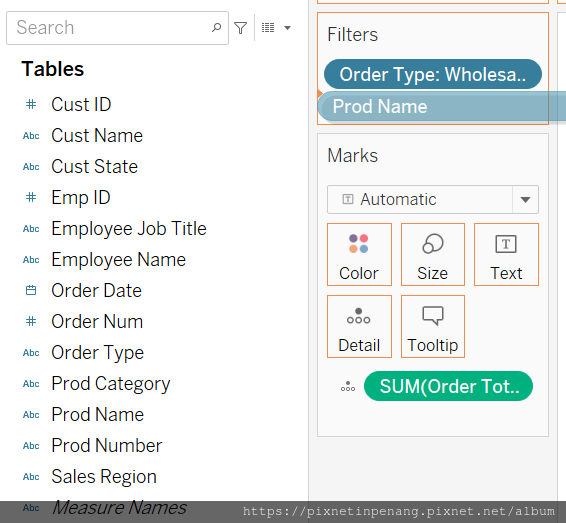The height and width of the screenshot is (523, 566).
Task: Click the Text marks card
Action: pyautogui.click(x=506, y=254)
